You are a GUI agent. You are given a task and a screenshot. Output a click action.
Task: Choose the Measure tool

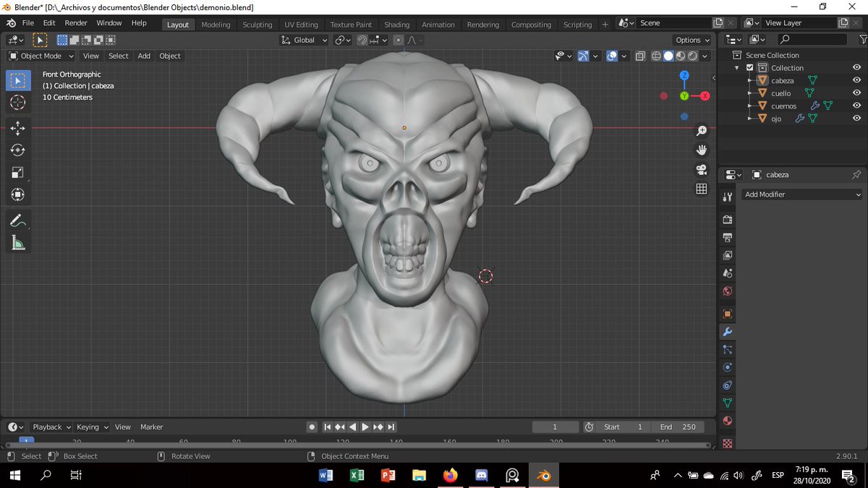click(x=18, y=243)
